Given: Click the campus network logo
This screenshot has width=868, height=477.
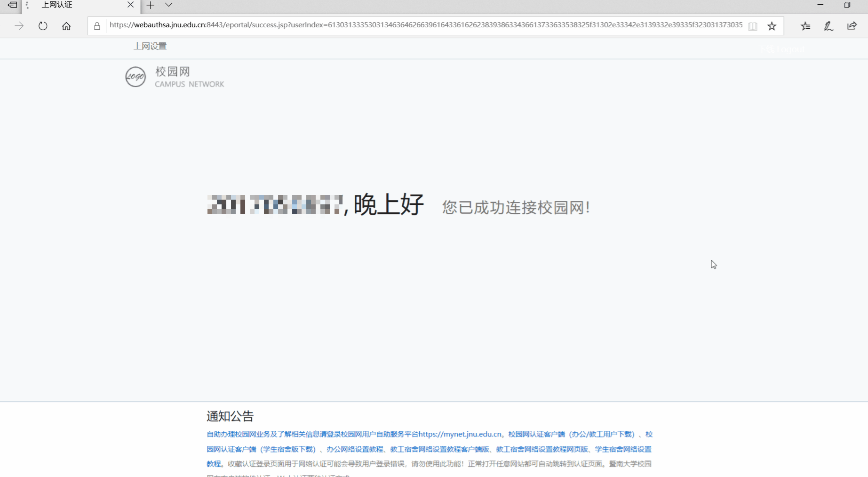Looking at the screenshot, I should coord(135,77).
